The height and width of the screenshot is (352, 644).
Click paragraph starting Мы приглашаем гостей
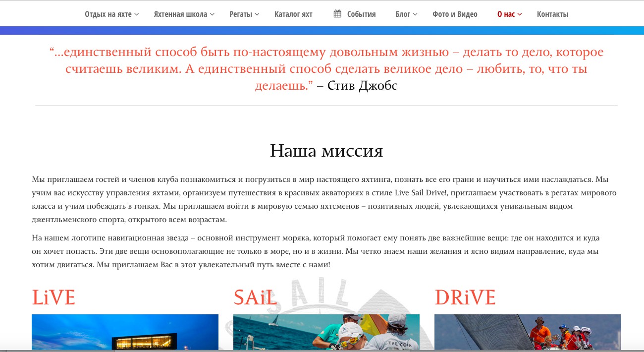click(324, 199)
